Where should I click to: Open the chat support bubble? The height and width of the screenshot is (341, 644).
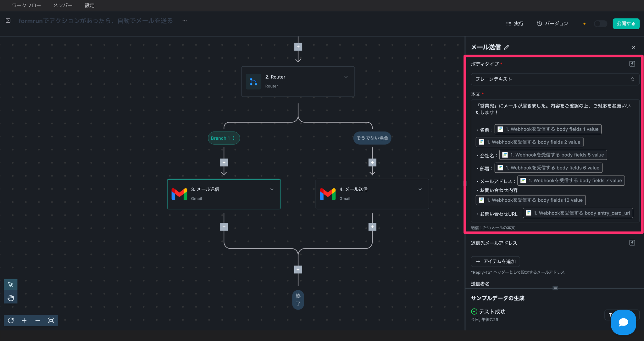point(623,322)
